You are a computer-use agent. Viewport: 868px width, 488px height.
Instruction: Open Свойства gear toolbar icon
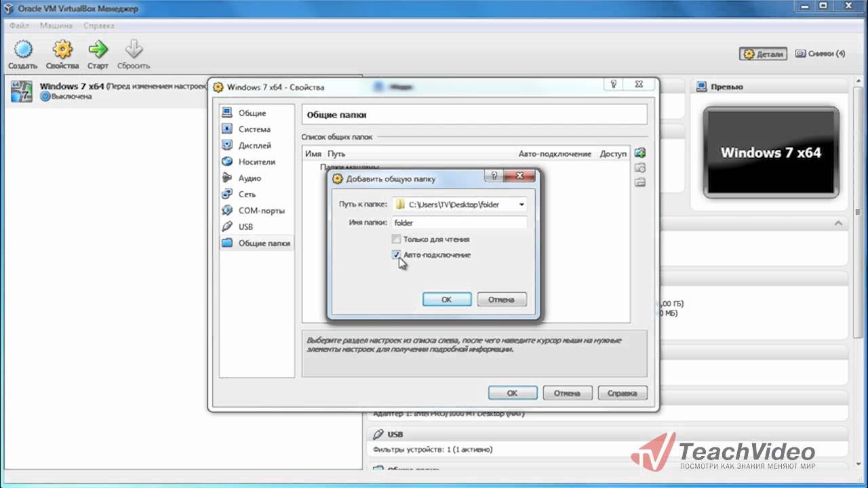(x=62, y=49)
